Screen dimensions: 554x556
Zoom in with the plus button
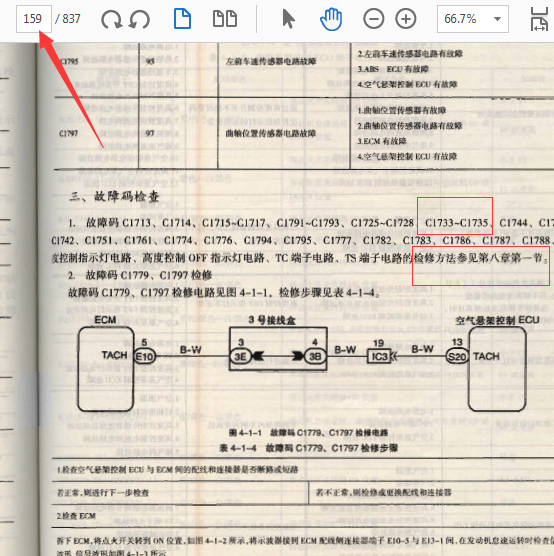pos(406,19)
